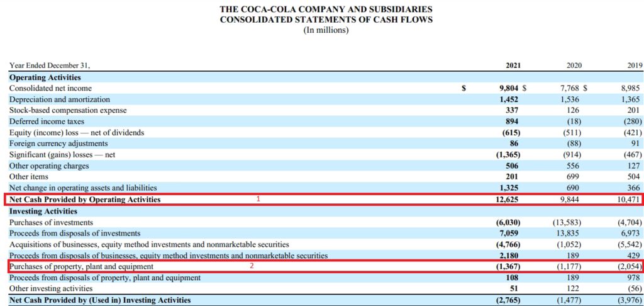Image resolution: width=644 pixels, height=306 pixels.
Task: Select the Consolidated Statements of Cash Flows title
Action: click(x=326, y=20)
